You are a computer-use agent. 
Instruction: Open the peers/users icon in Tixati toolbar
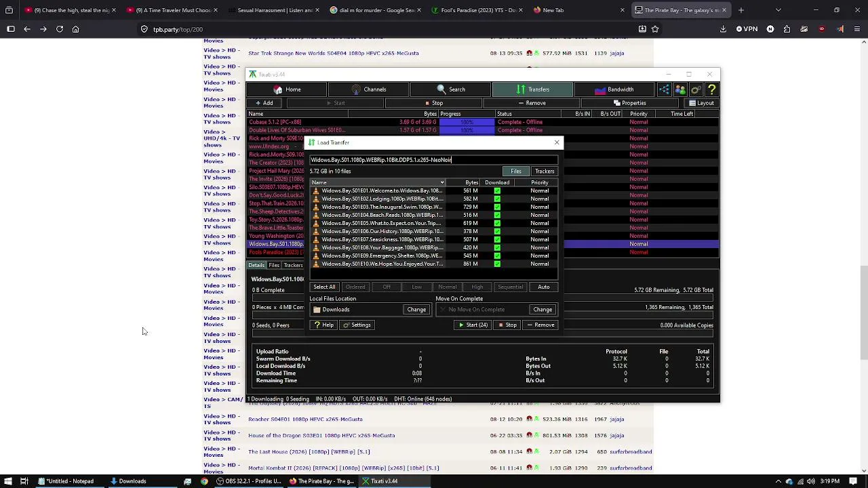click(x=679, y=89)
